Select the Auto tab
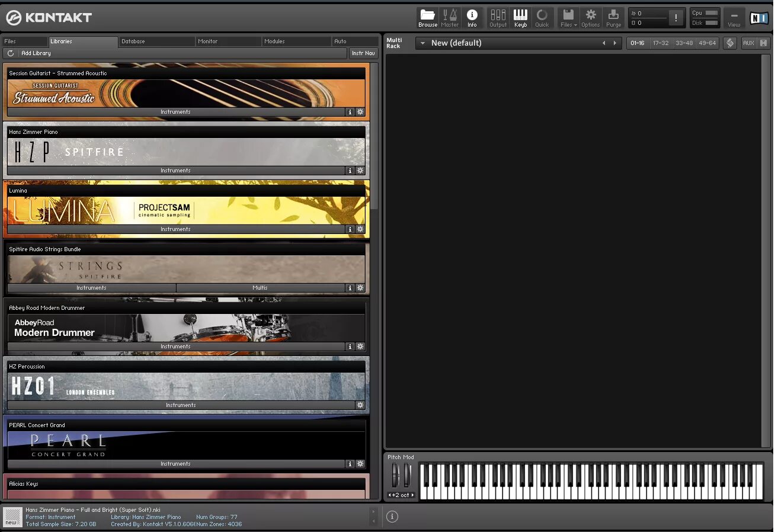 click(355, 41)
